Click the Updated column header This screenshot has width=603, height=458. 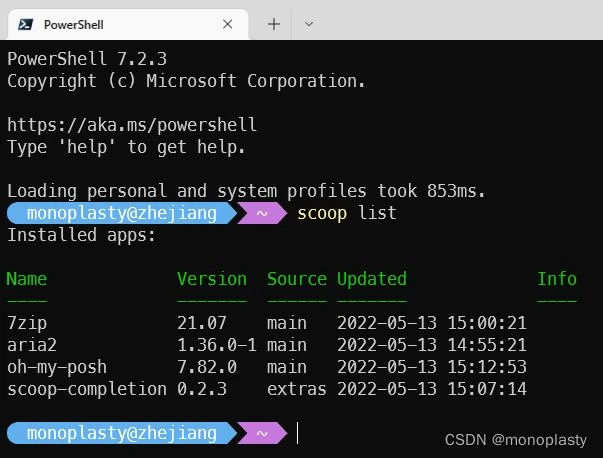[372, 279]
